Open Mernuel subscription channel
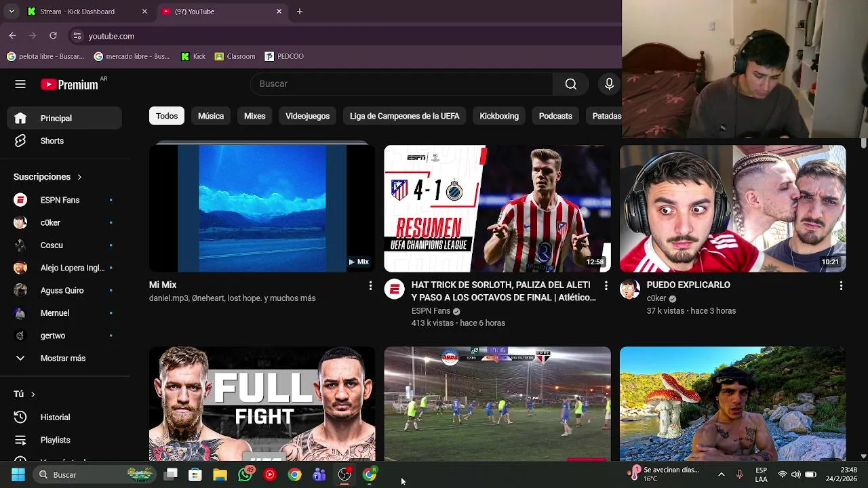The height and width of the screenshot is (488, 868). coord(64,313)
